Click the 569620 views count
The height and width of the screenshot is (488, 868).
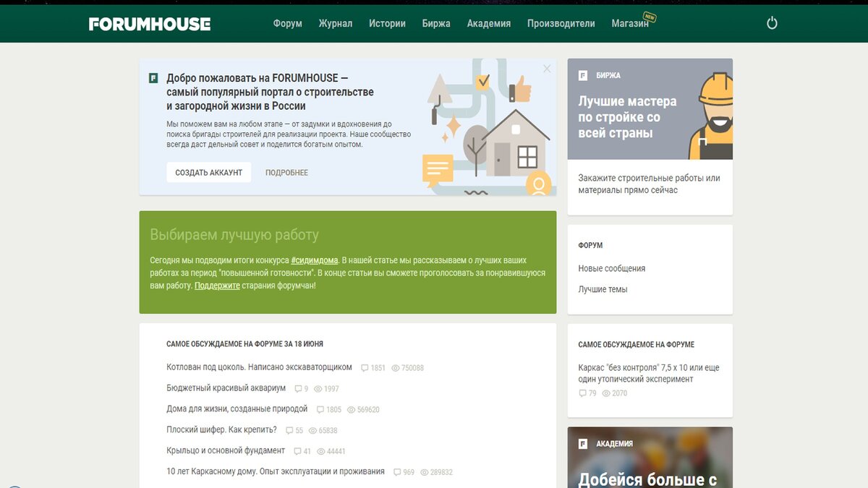(x=369, y=410)
